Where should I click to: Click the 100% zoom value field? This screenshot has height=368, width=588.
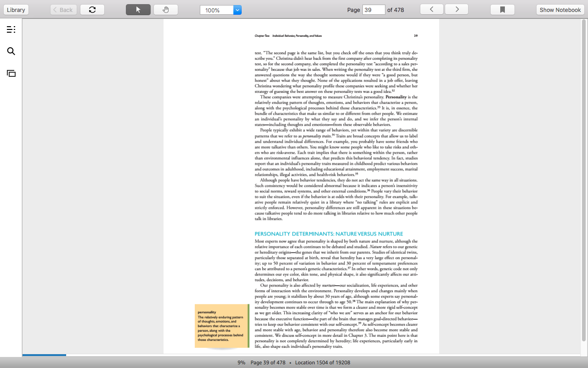[x=217, y=10]
